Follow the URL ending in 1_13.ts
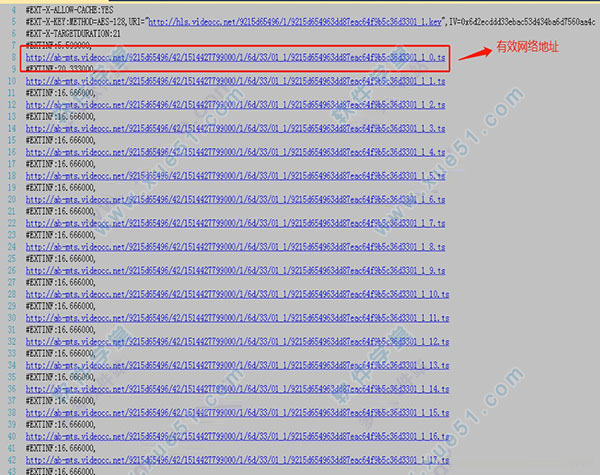This screenshot has width=600, height=475. point(238,366)
